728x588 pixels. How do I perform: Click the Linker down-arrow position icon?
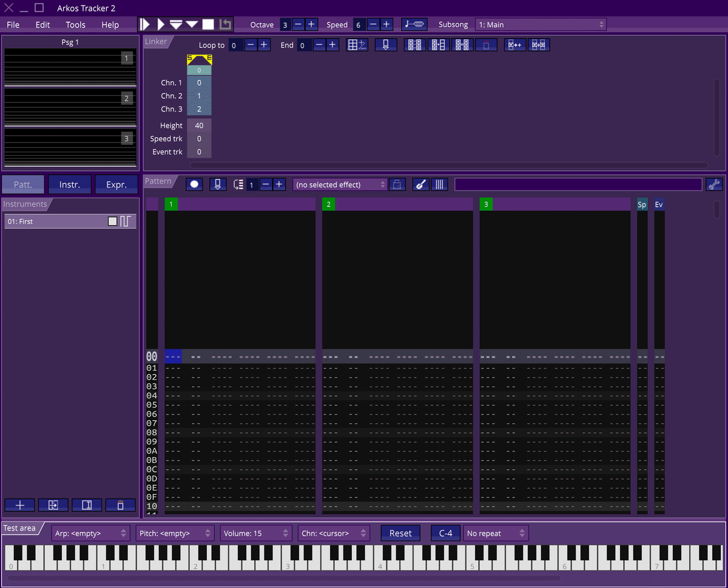click(386, 45)
